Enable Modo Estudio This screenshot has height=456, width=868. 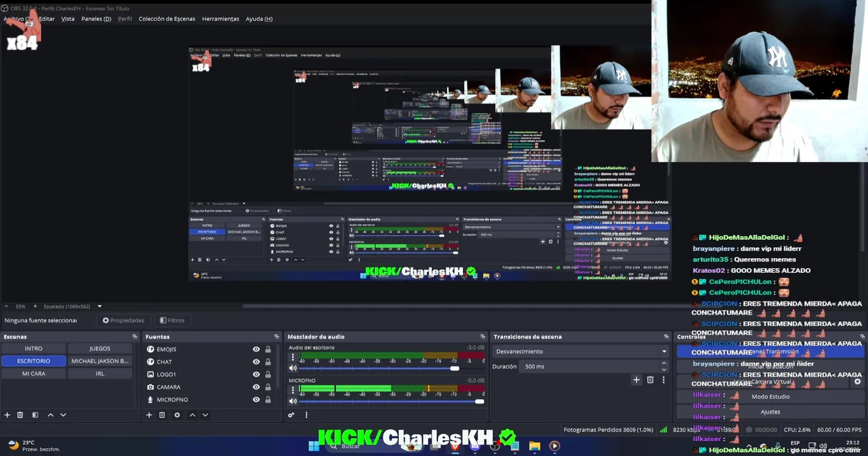click(x=771, y=396)
